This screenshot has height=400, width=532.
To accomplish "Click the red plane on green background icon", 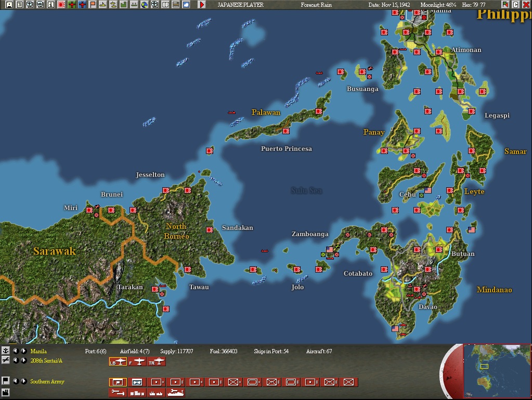I will coord(72,4).
